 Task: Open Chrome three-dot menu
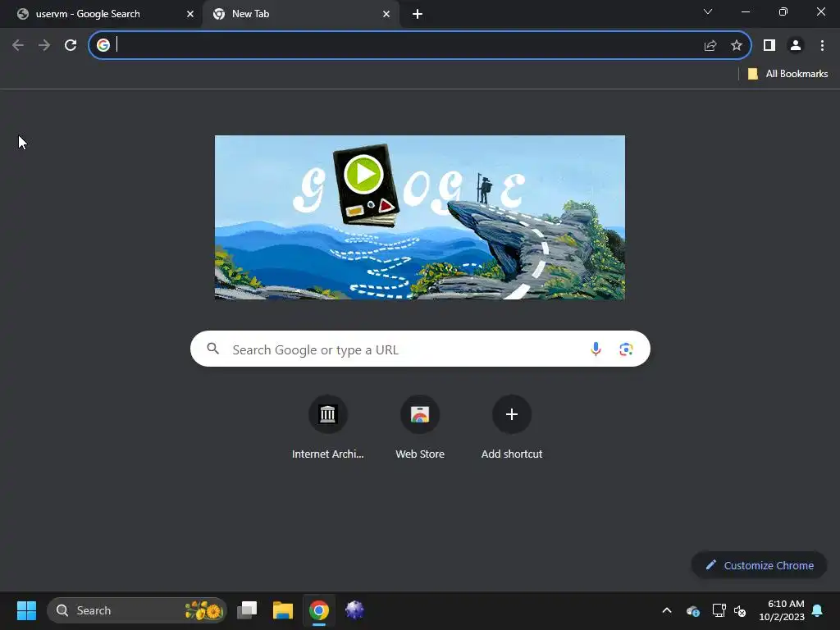pyautogui.click(x=822, y=46)
